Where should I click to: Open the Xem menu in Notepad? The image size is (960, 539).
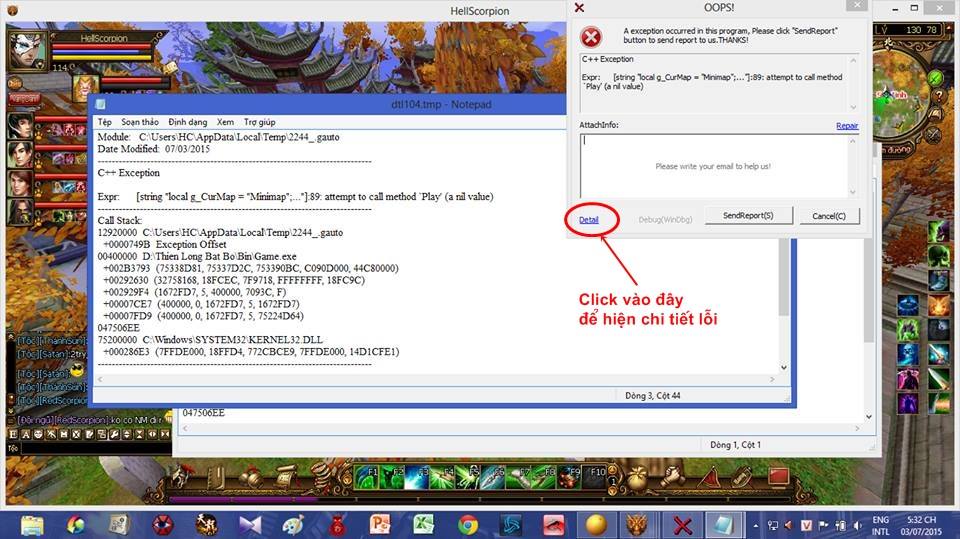click(x=225, y=122)
